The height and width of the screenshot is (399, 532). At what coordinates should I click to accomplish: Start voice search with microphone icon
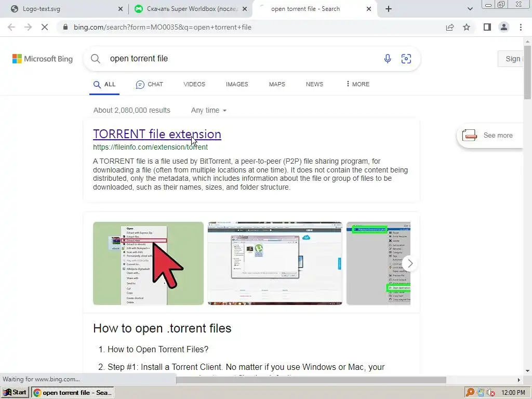(388, 59)
